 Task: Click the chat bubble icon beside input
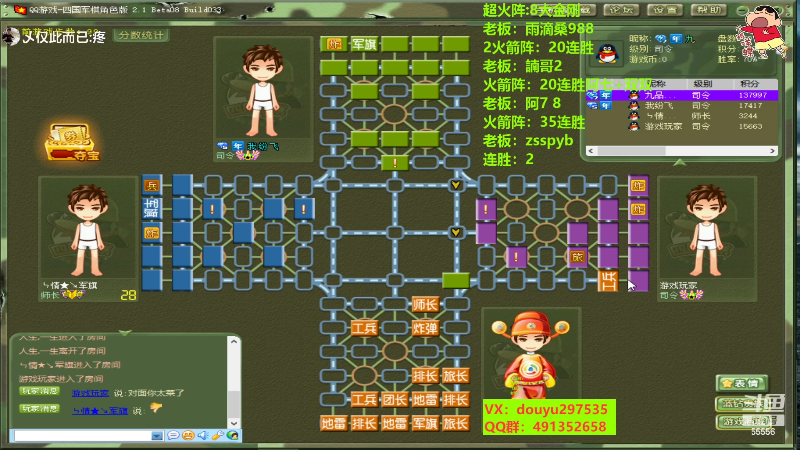point(173,435)
